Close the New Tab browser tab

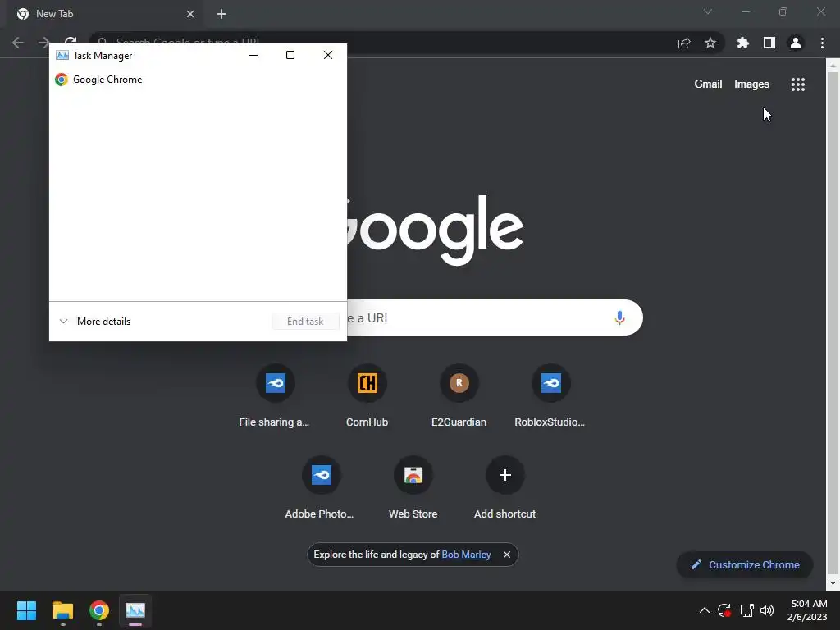coord(190,14)
